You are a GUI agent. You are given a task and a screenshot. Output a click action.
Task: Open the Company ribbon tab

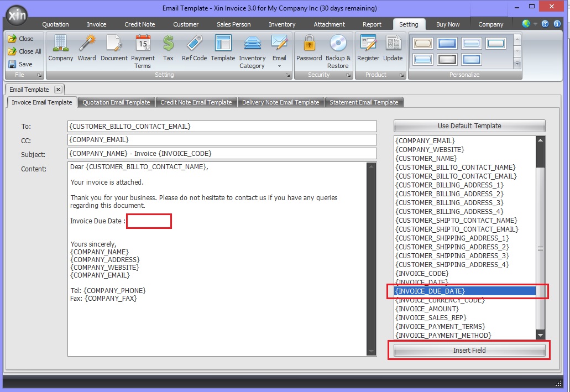490,24
